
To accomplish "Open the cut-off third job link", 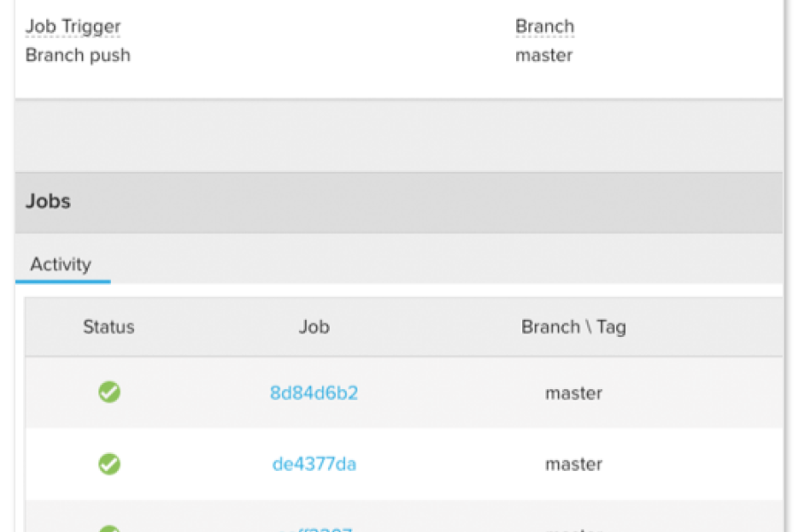I will [314, 528].
